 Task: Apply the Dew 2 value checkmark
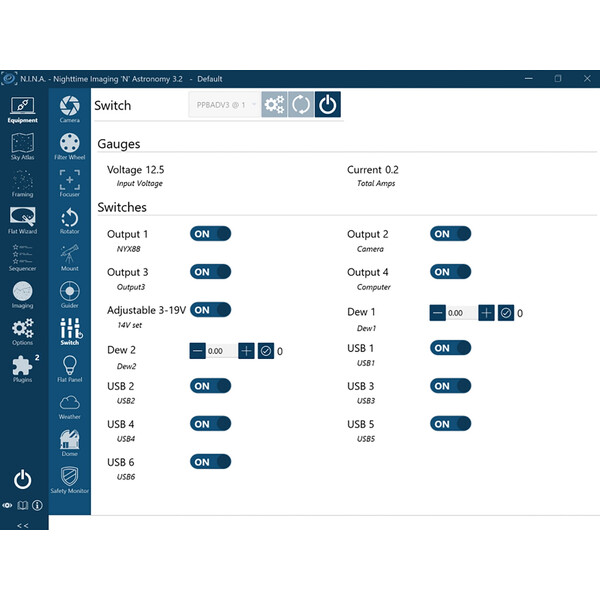(266, 351)
